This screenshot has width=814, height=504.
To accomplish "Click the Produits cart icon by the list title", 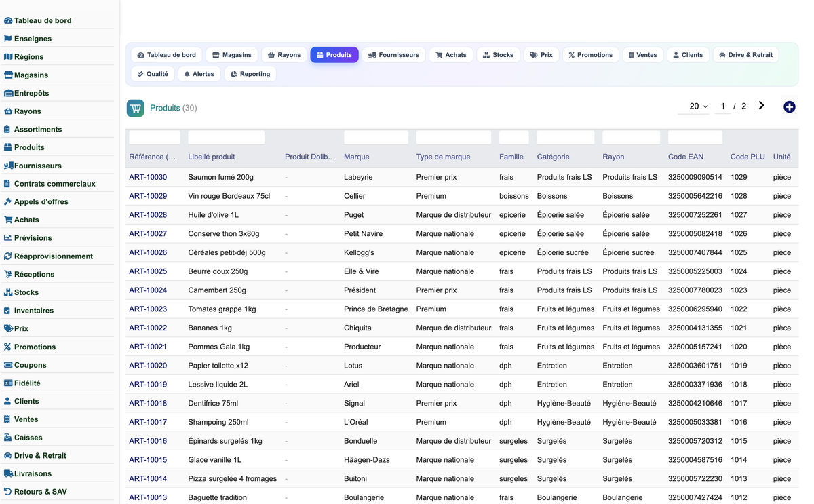I will [x=136, y=108].
